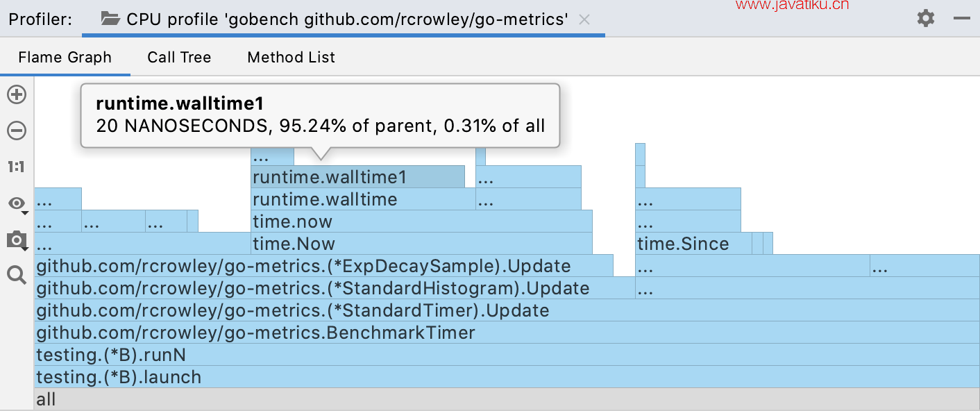The width and height of the screenshot is (980, 411).
Task: Zoom out with the minus icon
Action: click(x=17, y=131)
